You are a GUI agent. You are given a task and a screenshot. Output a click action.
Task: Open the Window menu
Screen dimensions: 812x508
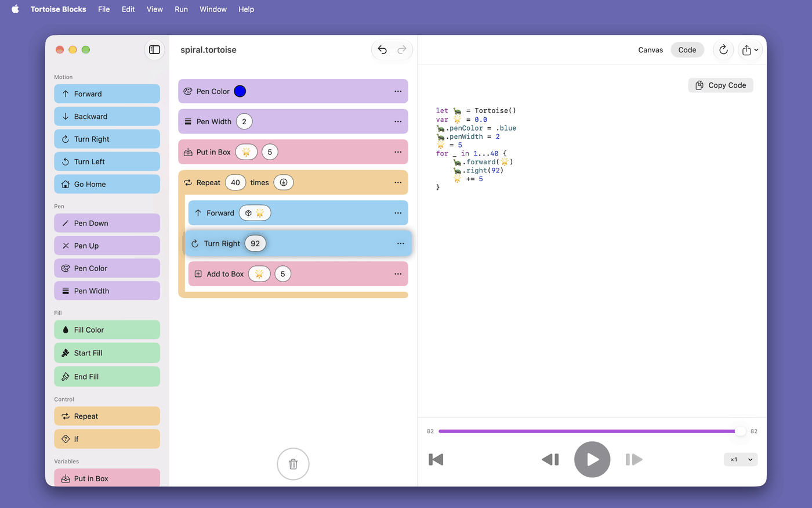[x=213, y=9]
